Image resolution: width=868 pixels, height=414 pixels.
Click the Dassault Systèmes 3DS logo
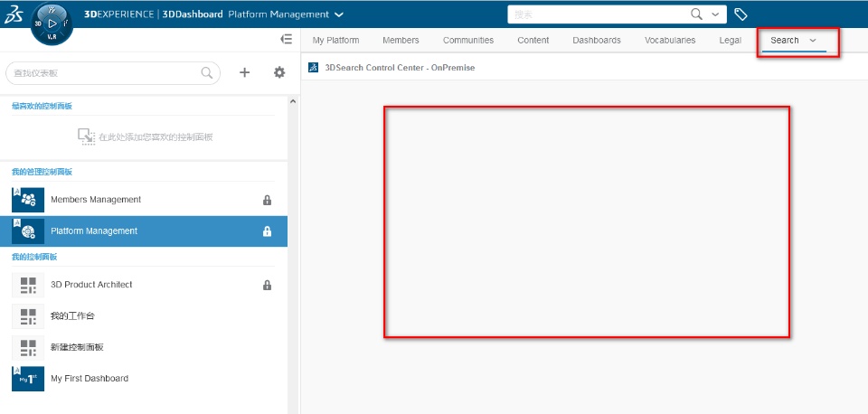14,15
